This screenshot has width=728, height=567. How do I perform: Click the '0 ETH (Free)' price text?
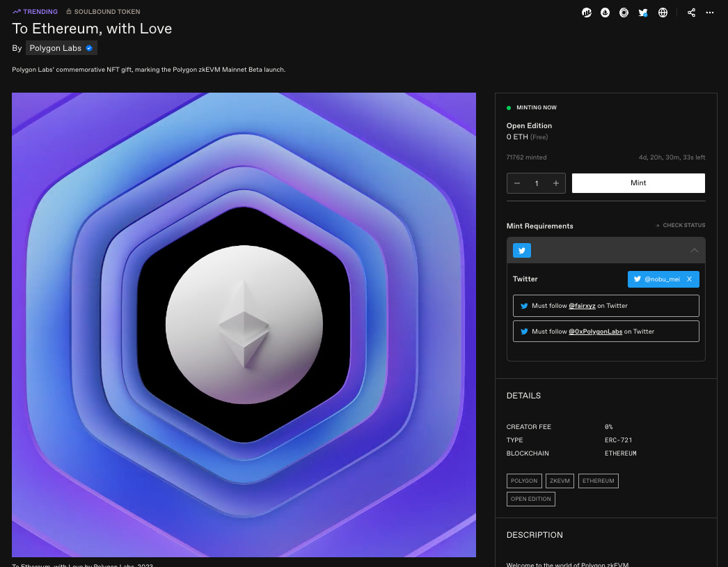(x=528, y=137)
